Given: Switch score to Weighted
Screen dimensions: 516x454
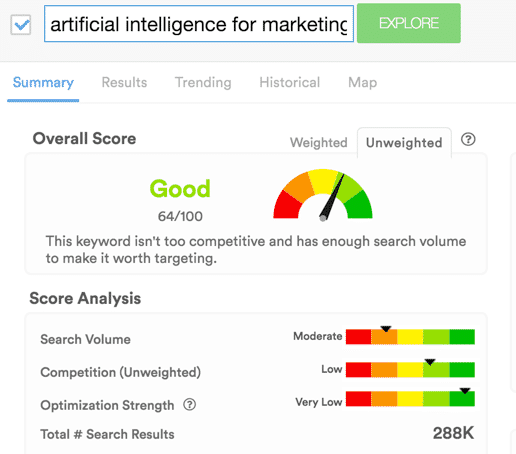Looking at the screenshot, I should coord(319,143).
